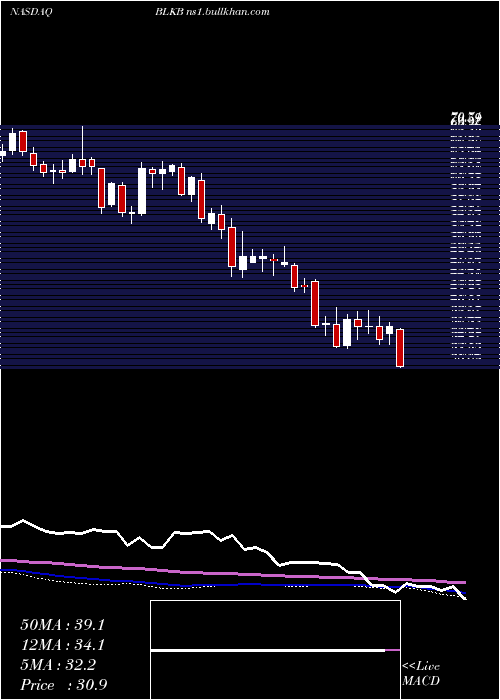This screenshot has width=500, height=700.
Task: Click the BLKB rs1.bullkhan.com title text
Action: pos(212,12)
